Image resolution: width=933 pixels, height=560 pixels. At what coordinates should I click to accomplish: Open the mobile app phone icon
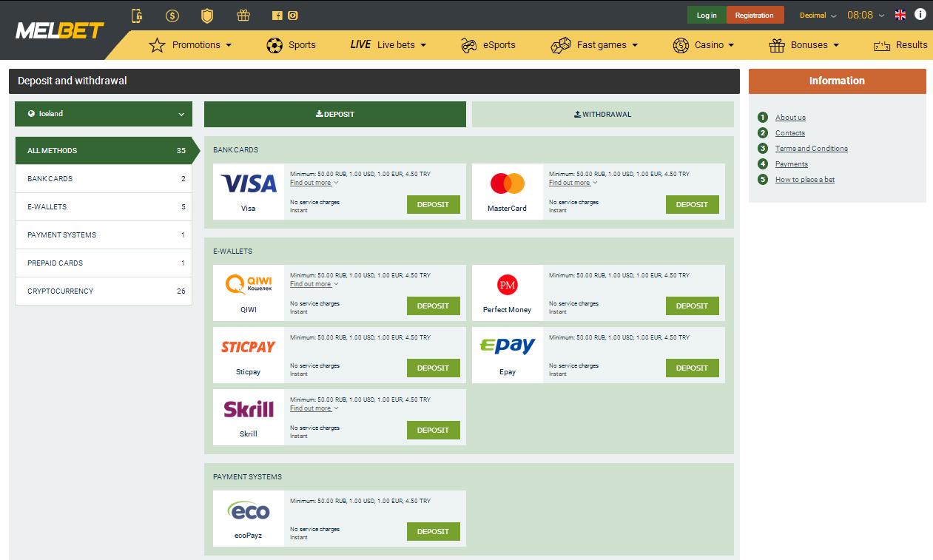tap(137, 16)
